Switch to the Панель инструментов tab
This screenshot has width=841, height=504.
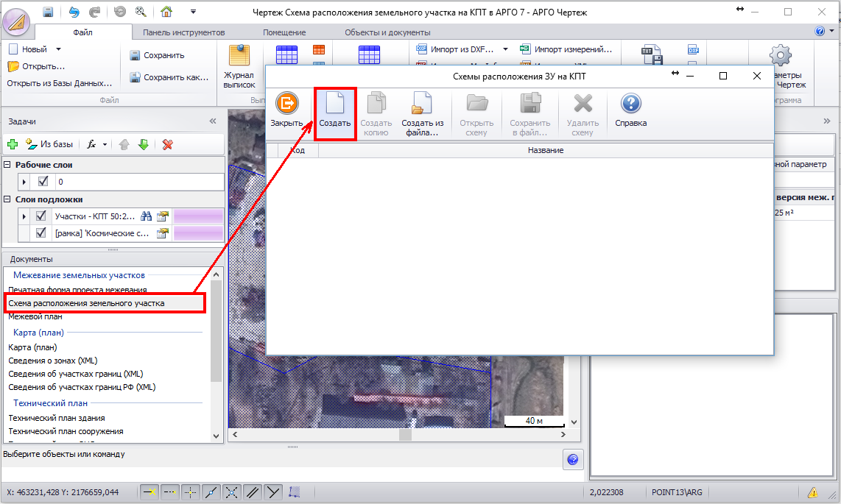coord(183,32)
